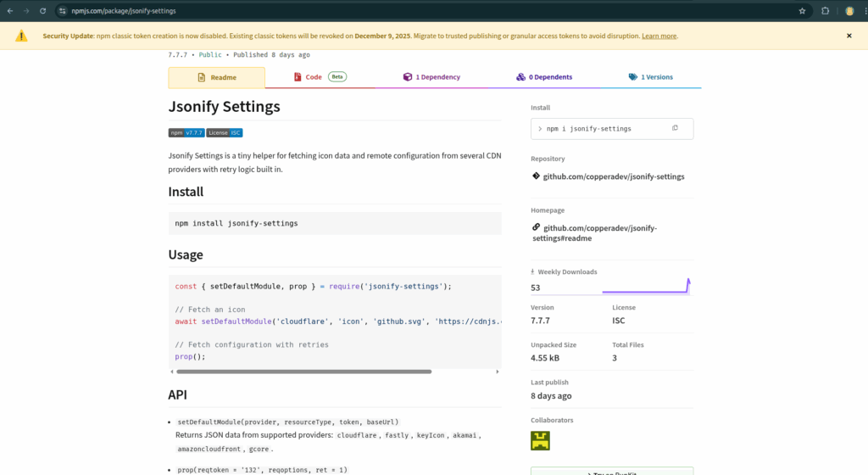Viewport: 868px width, 475px height.
Task: Bookmark this page with star icon
Action: (x=802, y=11)
